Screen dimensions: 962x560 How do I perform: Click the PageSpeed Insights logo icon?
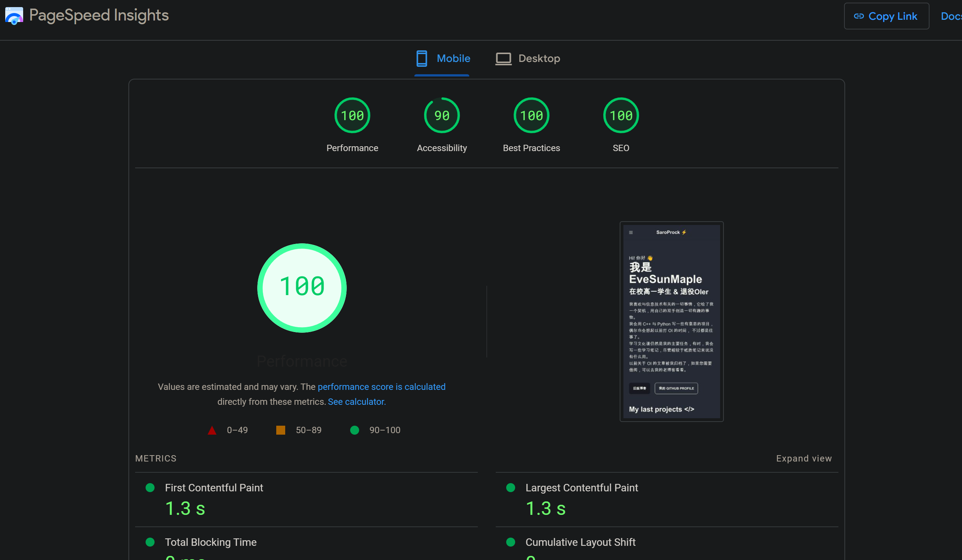(14, 16)
